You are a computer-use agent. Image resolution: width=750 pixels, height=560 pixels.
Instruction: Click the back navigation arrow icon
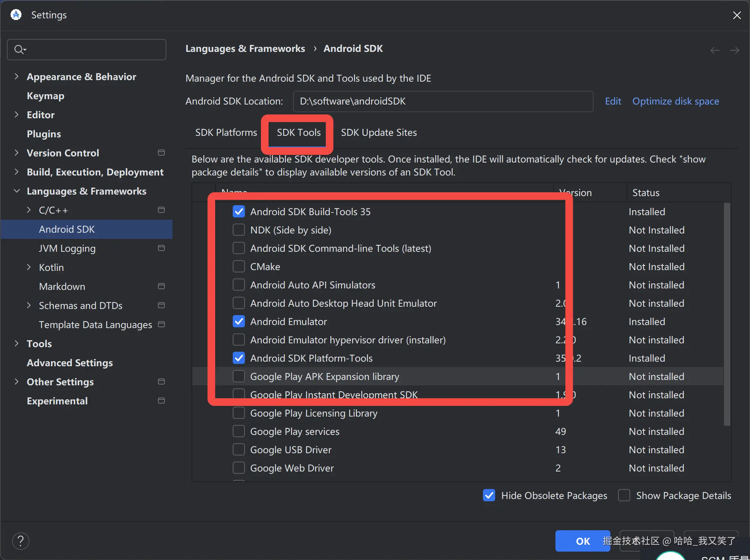tap(715, 50)
